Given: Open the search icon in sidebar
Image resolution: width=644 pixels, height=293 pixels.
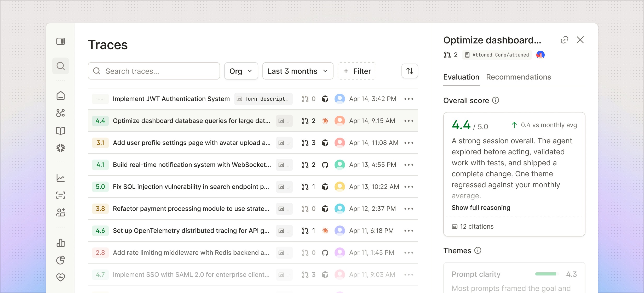Looking at the screenshot, I should [x=61, y=66].
